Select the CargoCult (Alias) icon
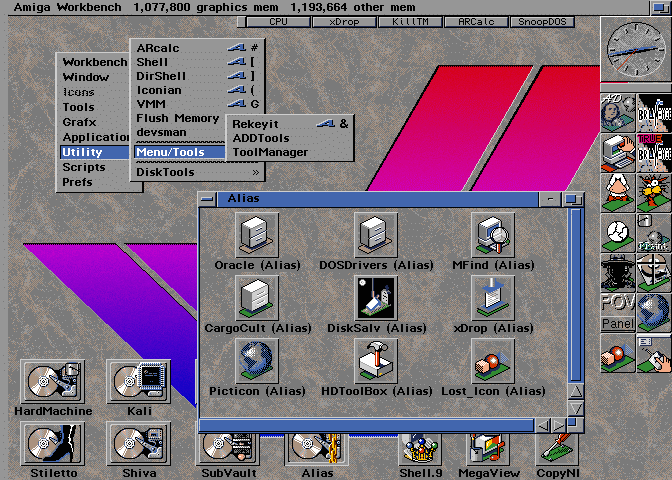The height and width of the screenshot is (480, 672). click(257, 298)
